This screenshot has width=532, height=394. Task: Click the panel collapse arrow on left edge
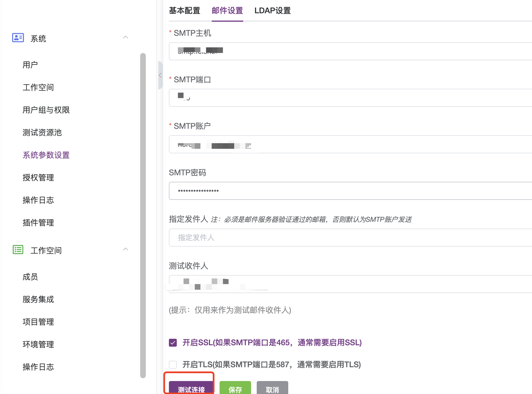(160, 75)
